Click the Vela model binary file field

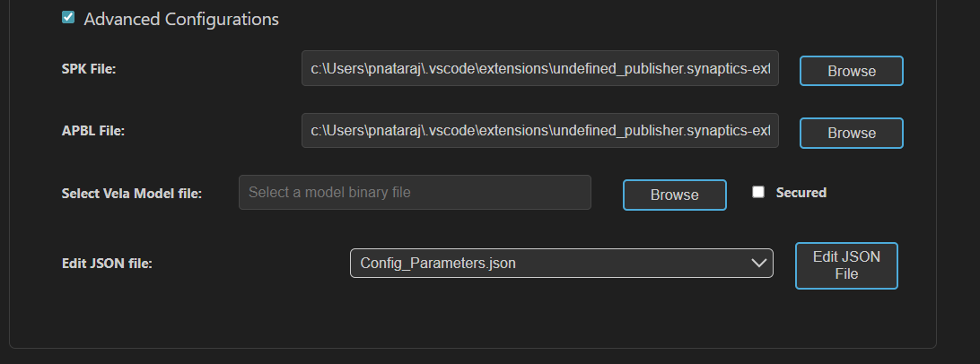415,192
